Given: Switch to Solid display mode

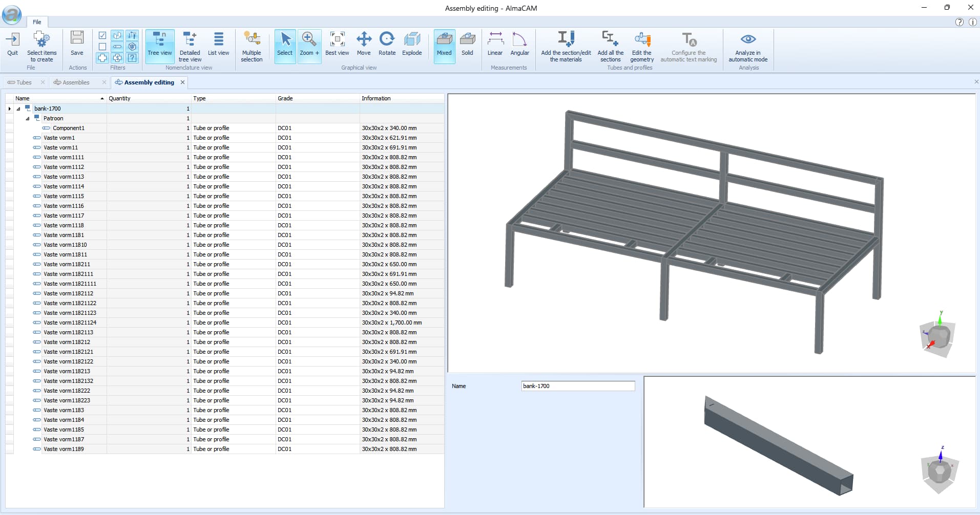Looking at the screenshot, I should 467,46.
